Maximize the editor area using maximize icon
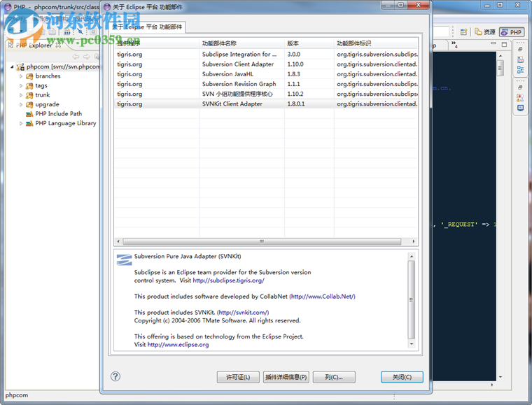 [x=504, y=44]
